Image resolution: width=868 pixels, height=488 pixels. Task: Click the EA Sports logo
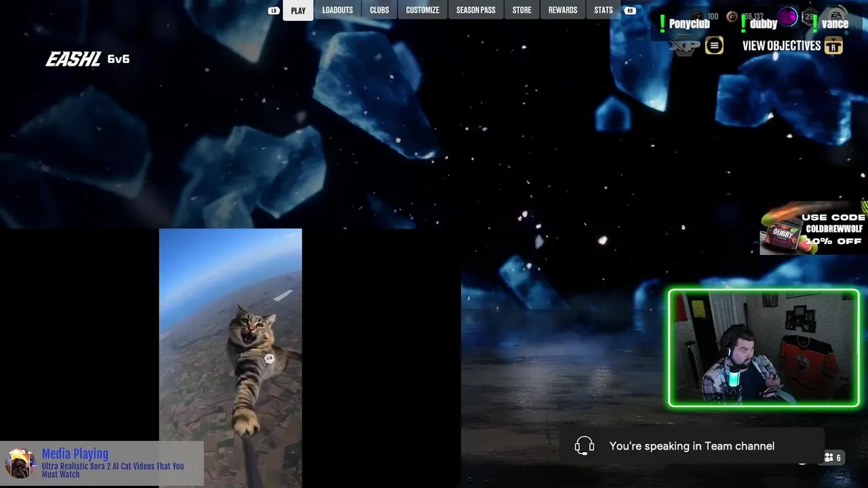pyautogui.click(x=837, y=14)
